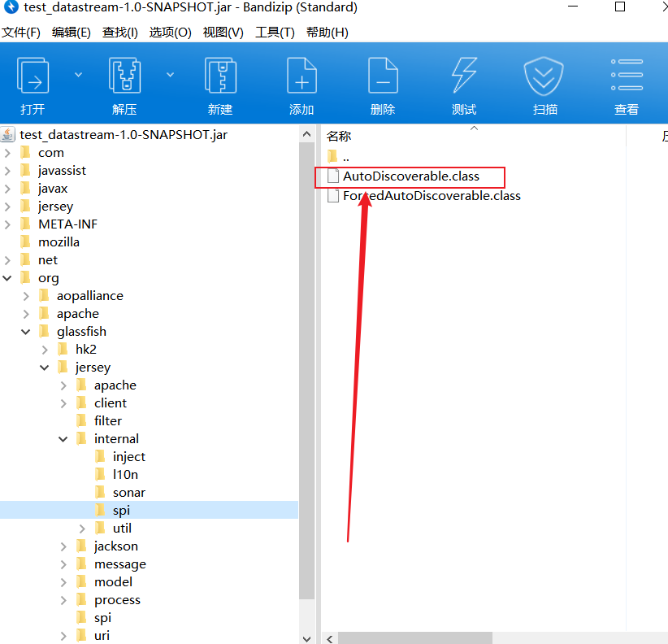Select the AutoDiscoverable.class file name
The width and height of the screenshot is (668, 644).
pyautogui.click(x=411, y=176)
